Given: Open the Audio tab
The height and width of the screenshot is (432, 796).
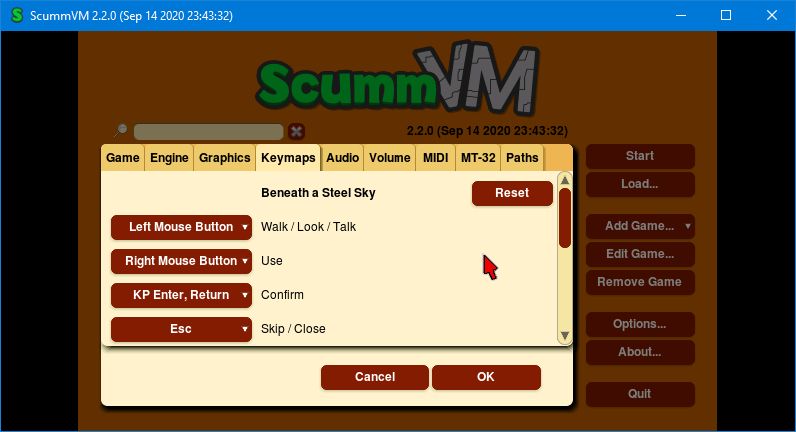Looking at the screenshot, I should click(342, 158).
